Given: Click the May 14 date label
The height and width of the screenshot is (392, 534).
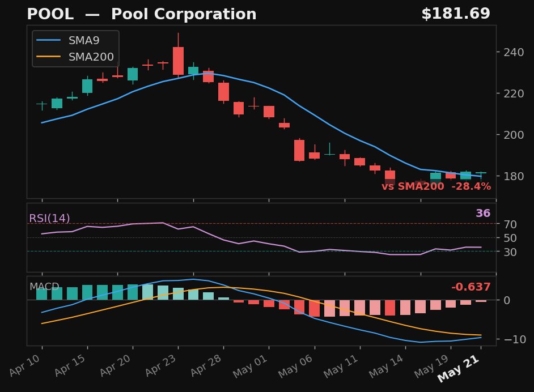Looking at the screenshot, I should (x=386, y=366).
